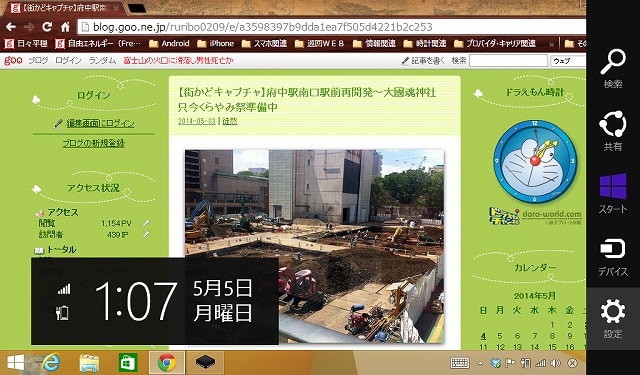Viewport: 640px width, 375px height.
Task: Open the Search charm
Action: point(613,68)
